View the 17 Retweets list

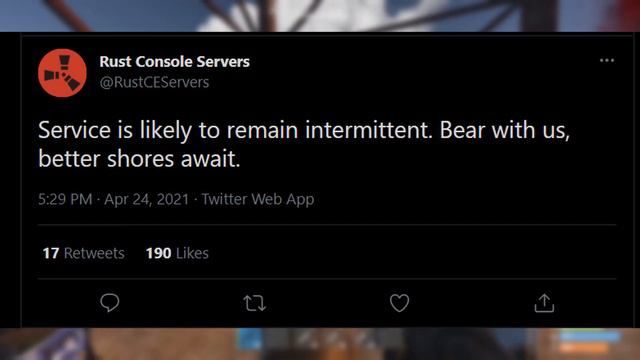[x=84, y=253]
